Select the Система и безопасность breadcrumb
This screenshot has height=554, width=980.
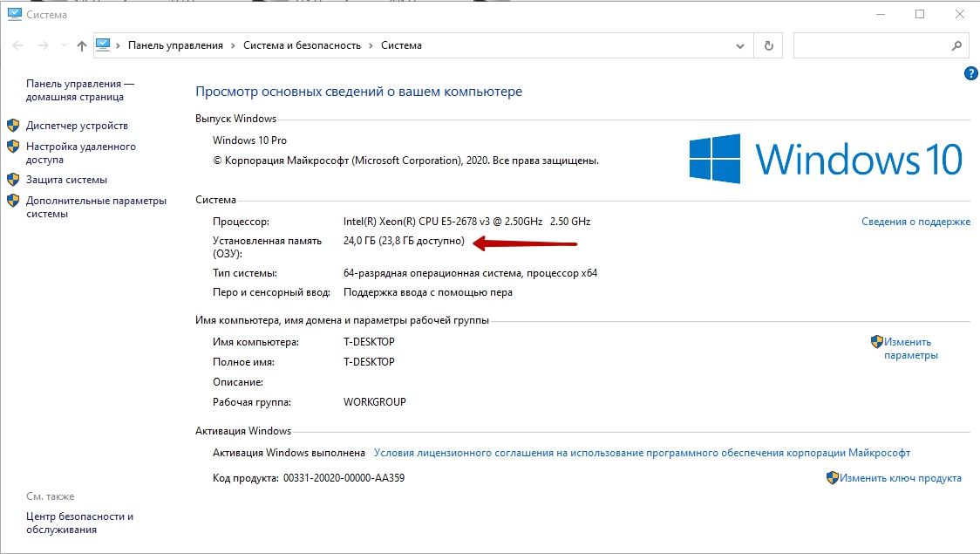(302, 45)
